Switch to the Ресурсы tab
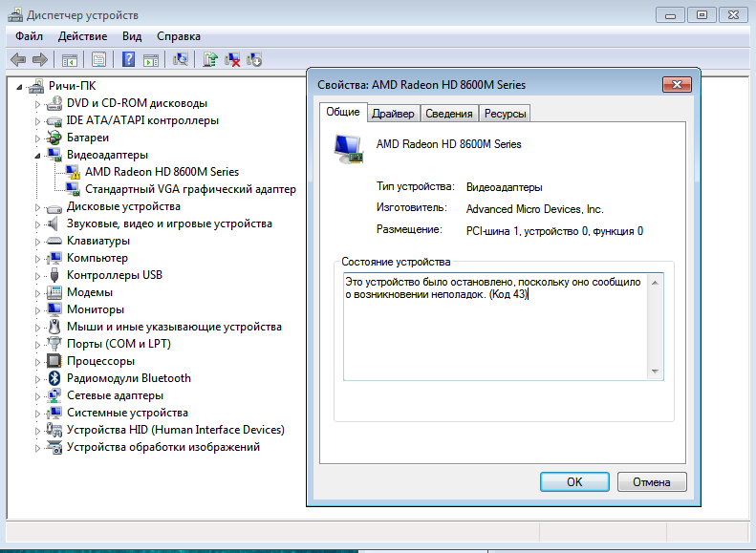The image size is (756, 553). click(505, 114)
